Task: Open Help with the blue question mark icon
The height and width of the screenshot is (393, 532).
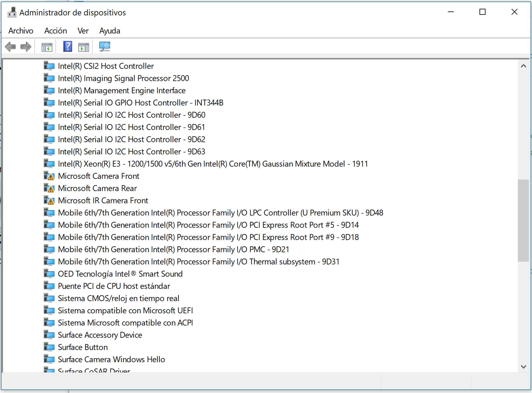Action: [68, 46]
